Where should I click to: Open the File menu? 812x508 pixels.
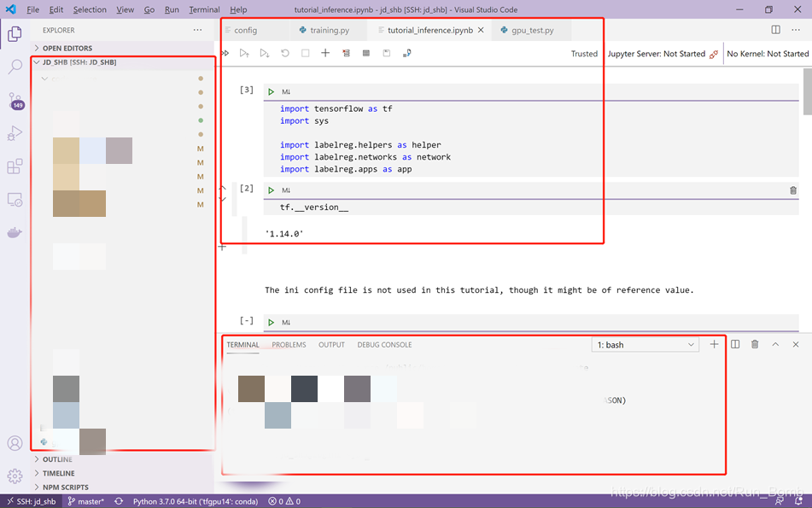click(32, 9)
